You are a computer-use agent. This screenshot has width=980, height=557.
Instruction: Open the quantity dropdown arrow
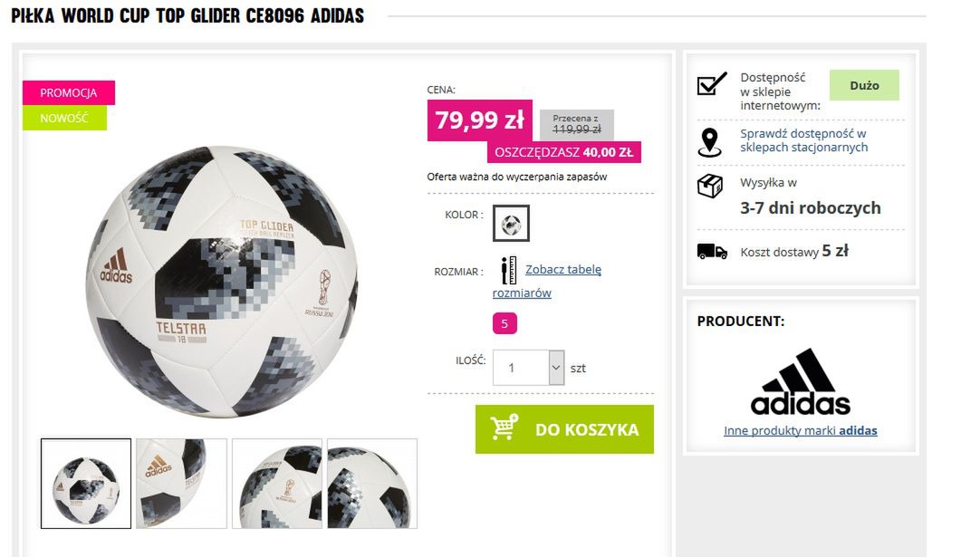tap(556, 368)
